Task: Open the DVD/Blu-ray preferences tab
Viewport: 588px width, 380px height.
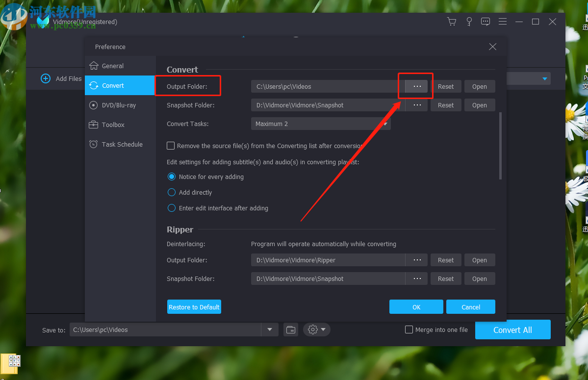Action: (x=120, y=105)
